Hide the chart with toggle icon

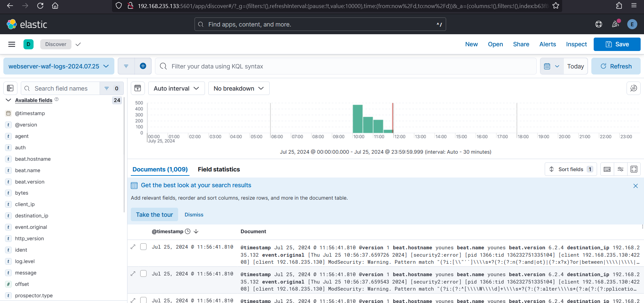pyautogui.click(x=138, y=88)
